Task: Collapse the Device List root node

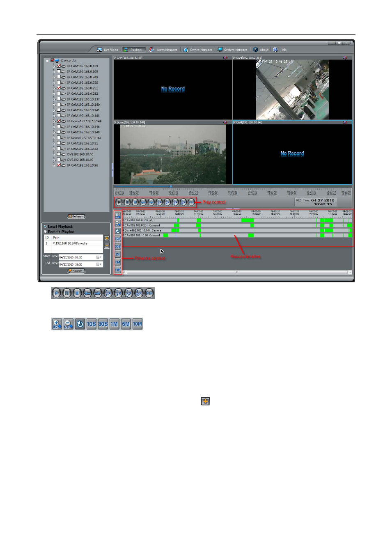Action: [48, 61]
